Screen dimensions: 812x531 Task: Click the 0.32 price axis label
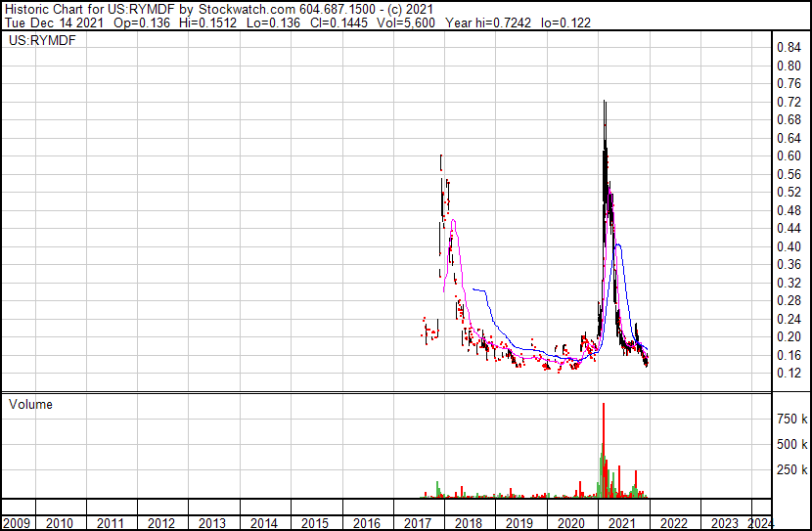pos(789,283)
